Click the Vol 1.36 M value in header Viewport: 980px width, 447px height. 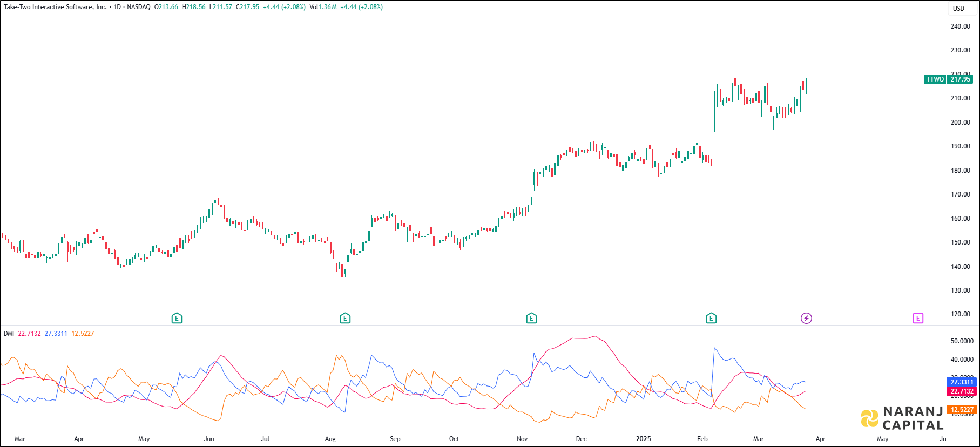coord(323,7)
